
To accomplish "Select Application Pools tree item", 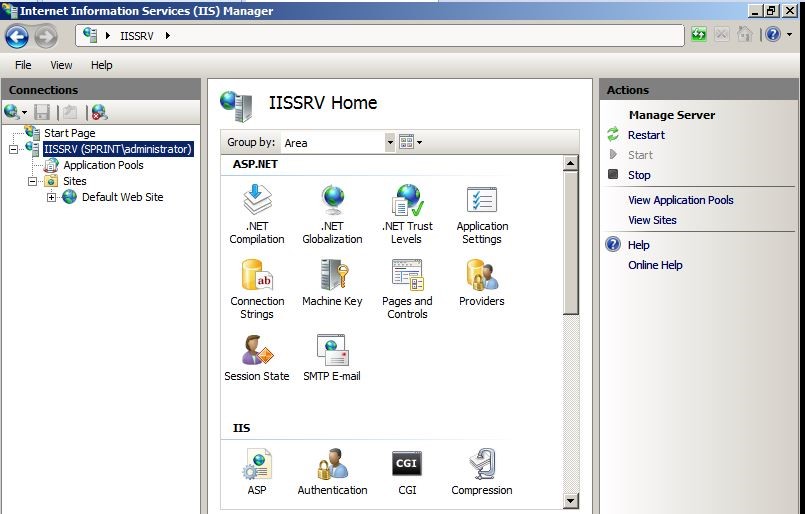I will coord(103,165).
